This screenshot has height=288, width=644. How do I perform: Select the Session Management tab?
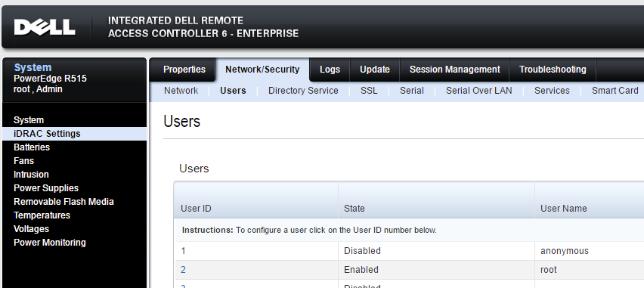pos(455,70)
